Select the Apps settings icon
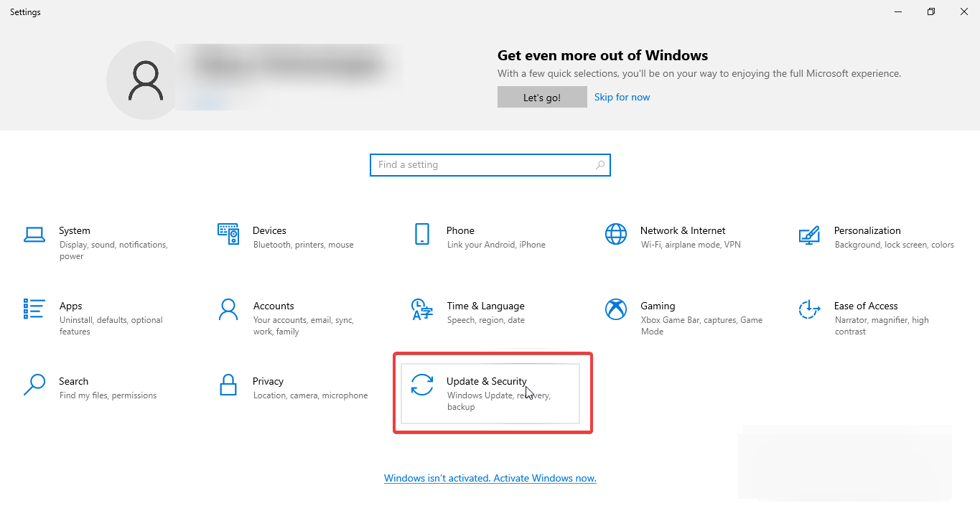The width and height of the screenshot is (980, 516). click(x=34, y=310)
